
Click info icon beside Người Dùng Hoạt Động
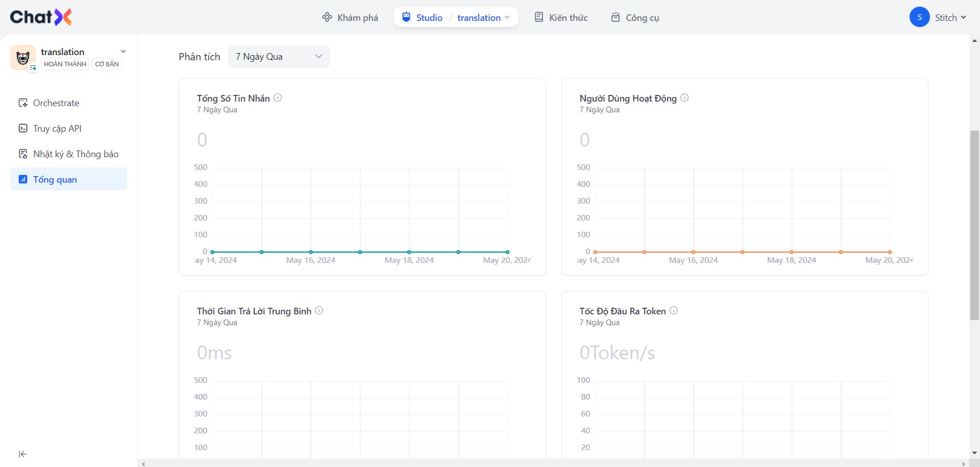coord(684,97)
